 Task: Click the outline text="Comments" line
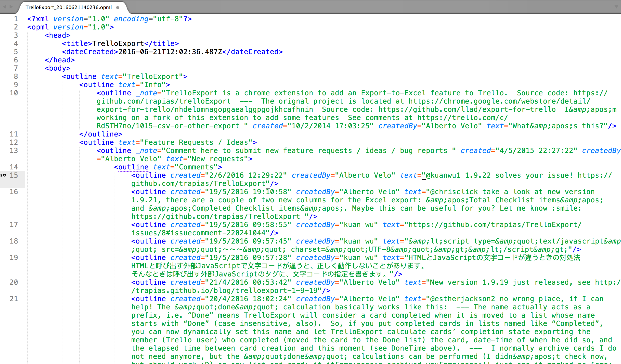click(168, 167)
